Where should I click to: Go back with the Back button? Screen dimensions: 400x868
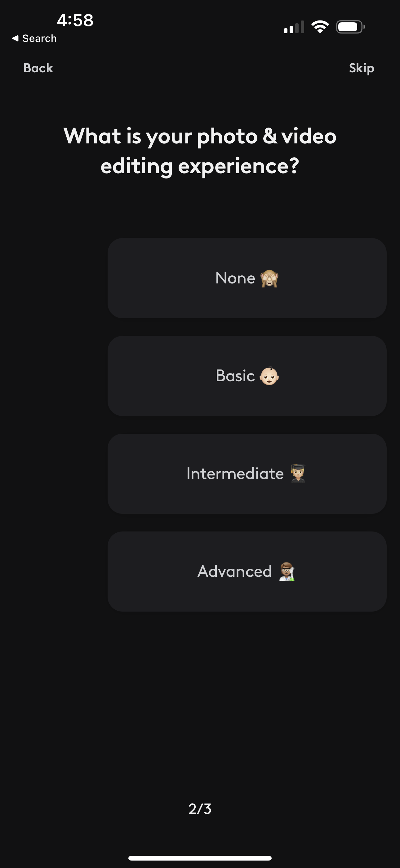pyautogui.click(x=38, y=68)
